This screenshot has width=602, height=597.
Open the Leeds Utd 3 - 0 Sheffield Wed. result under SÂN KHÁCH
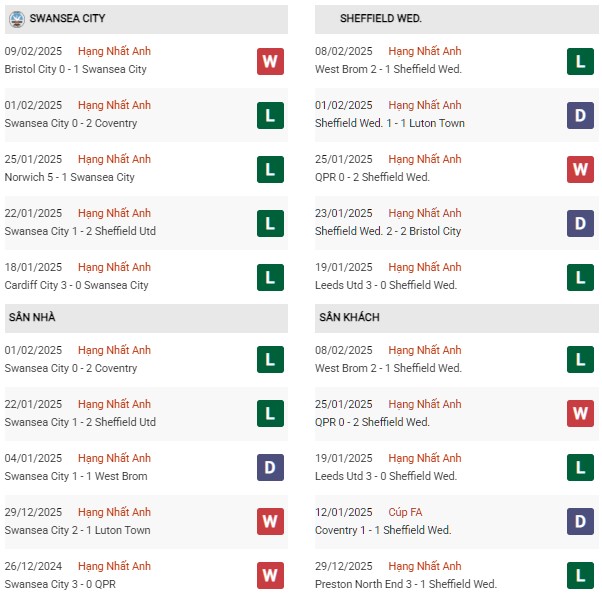click(x=386, y=476)
